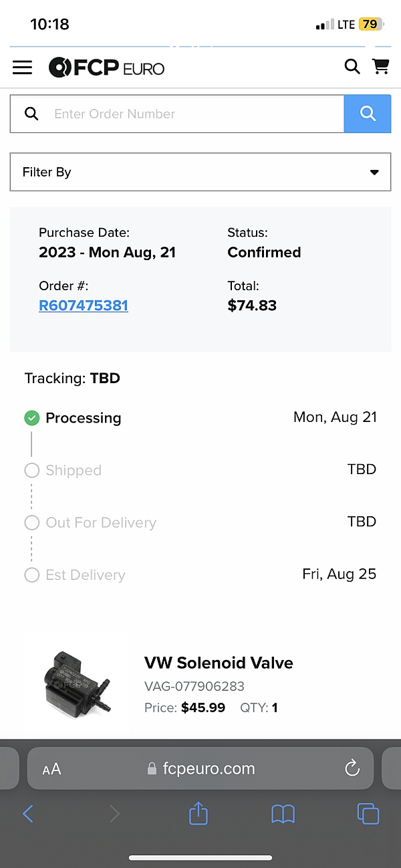Open the hamburger navigation menu
This screenshot has width=401, height=868.
pyautogui.click(x=22, y=68)
